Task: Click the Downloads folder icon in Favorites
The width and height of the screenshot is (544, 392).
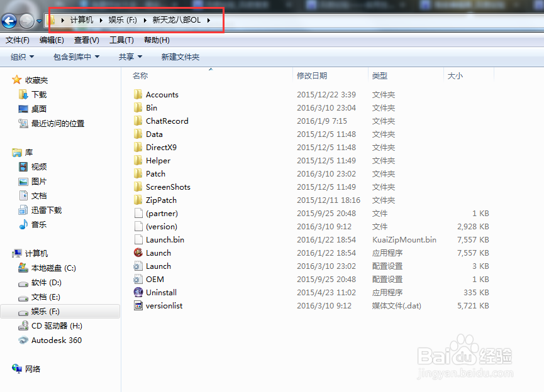Action: [23, 94]
